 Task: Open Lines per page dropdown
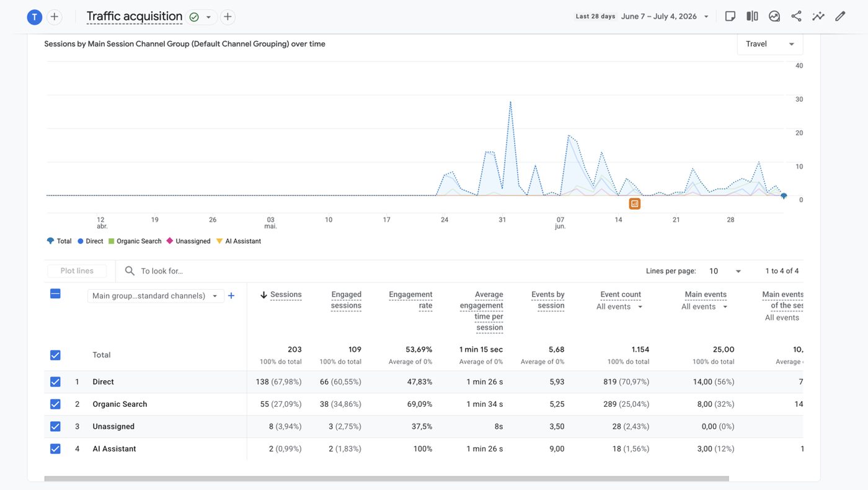(x=725, y=271)
